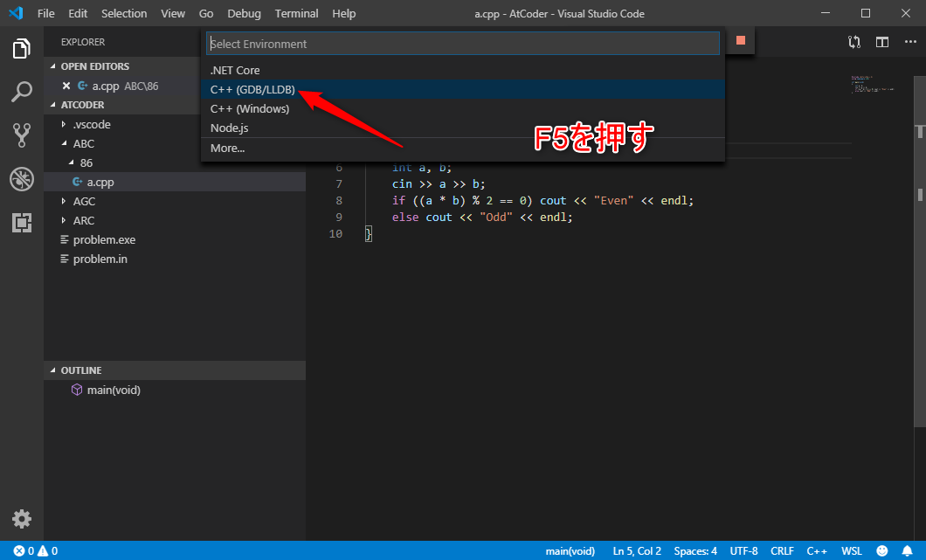Change encoding via UTF-8 status entry
This screenshot has width=926, height=560.
(x=743, y=551)
